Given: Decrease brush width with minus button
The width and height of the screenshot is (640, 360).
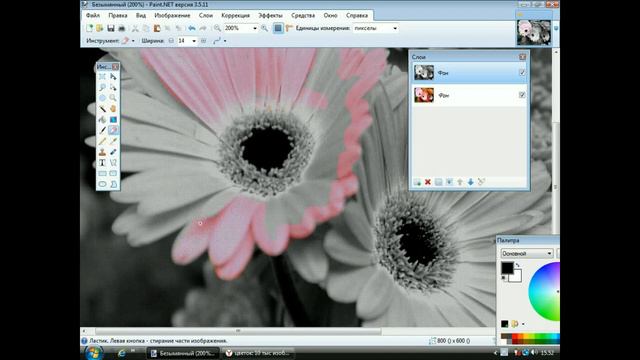Looking at the screenshot, I should (171, 41).
